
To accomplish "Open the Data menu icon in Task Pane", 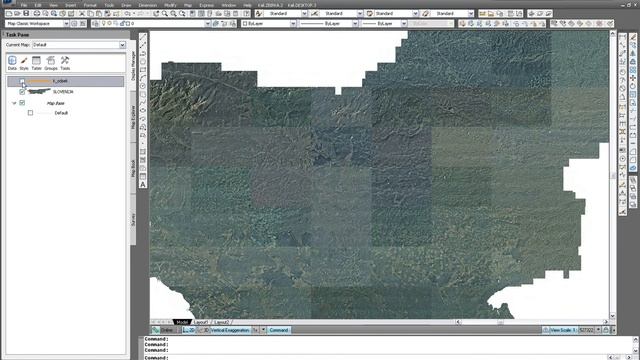I will coord(12,63).
